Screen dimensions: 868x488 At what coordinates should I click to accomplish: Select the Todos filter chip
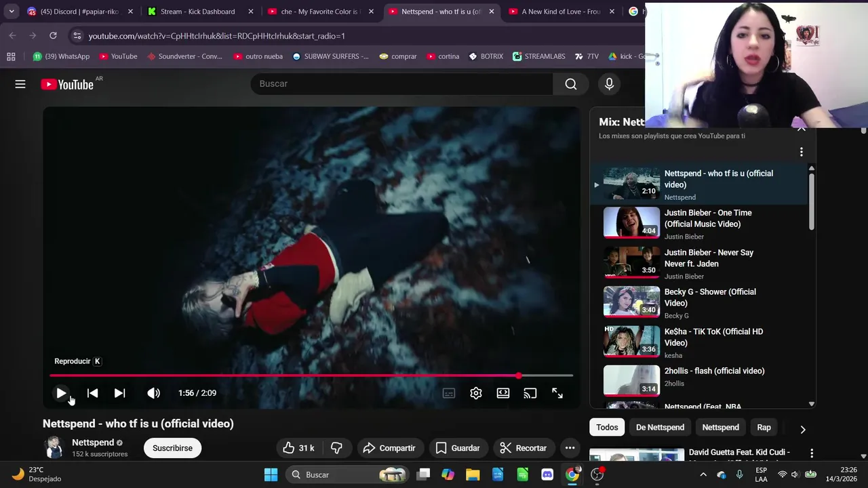tap(607, 428)
